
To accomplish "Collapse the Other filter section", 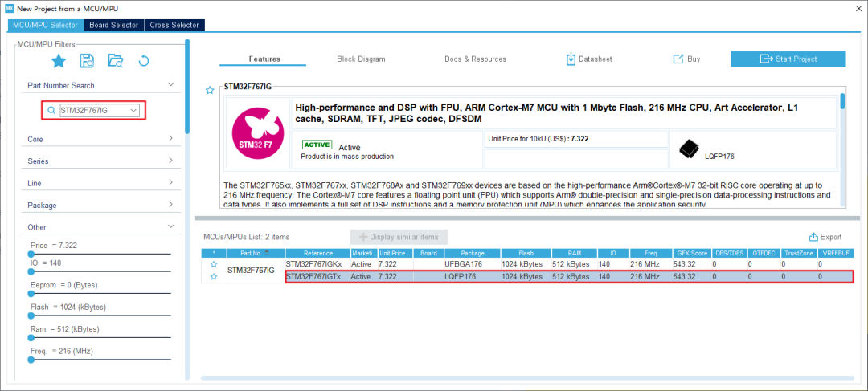I will click(171, 226).
